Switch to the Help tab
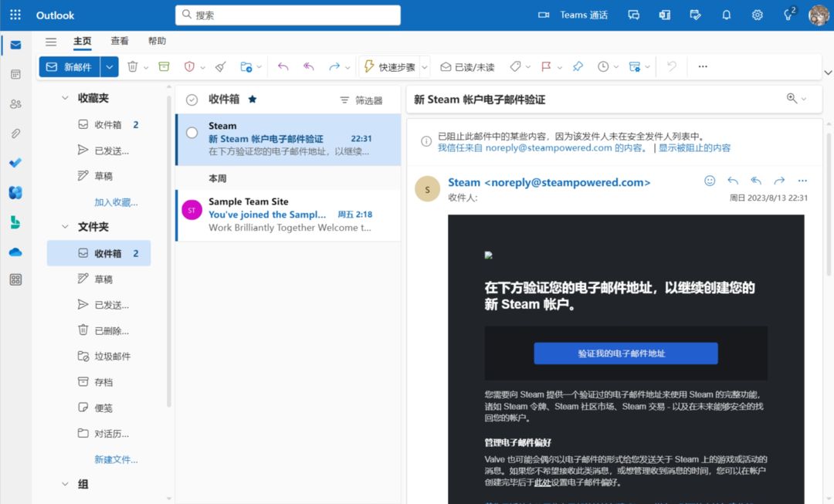 tap(157, 41)
